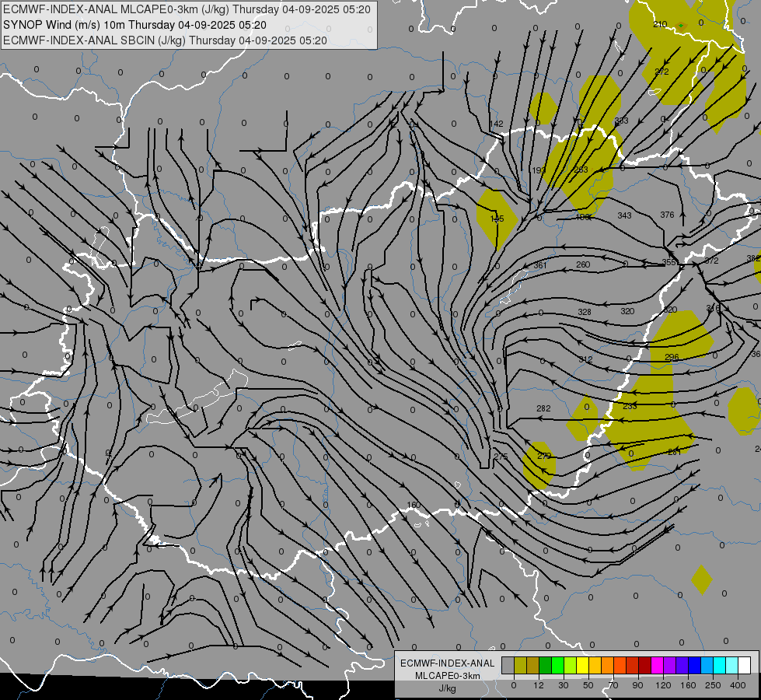Image resolution: width=761 pixels, height=700 pixels.
Task: Click the SYNOP Wind 10m header line
Action: coord(134,25)
